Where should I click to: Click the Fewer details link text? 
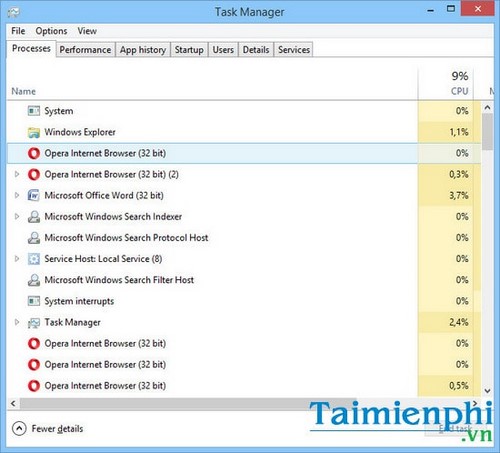pyautogui.click(x=57, y=429)
